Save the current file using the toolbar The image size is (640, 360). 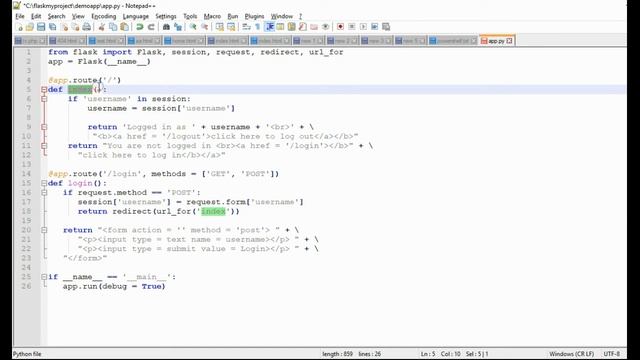41,27
